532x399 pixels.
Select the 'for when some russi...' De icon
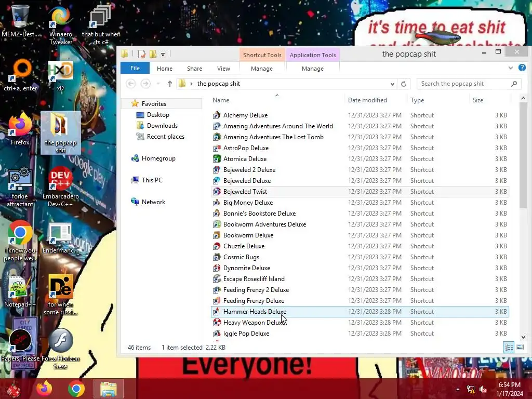tap(61, 295)
